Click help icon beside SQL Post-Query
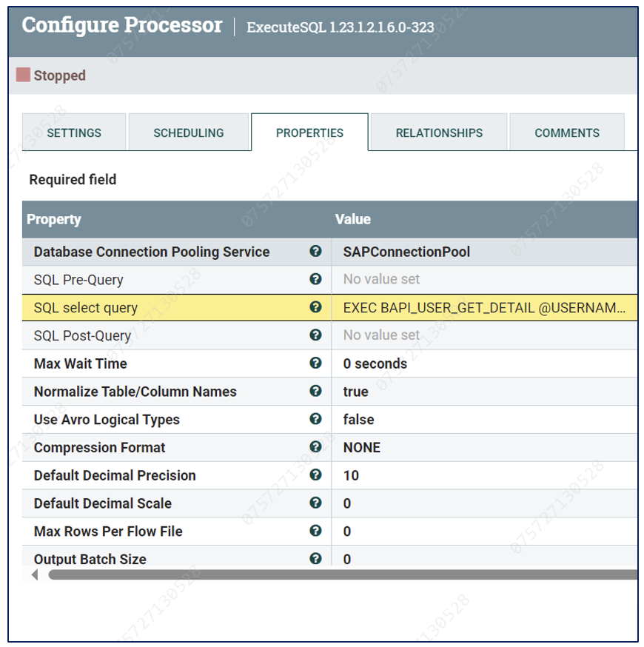The width and height of the screenshot is (644, 647). coord(315,335)
